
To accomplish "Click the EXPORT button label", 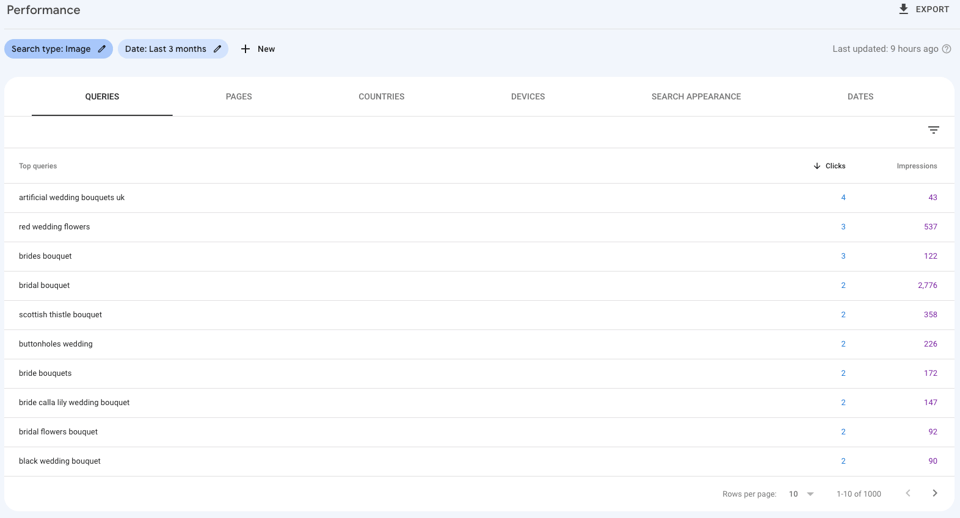I will tap(932, 9).
